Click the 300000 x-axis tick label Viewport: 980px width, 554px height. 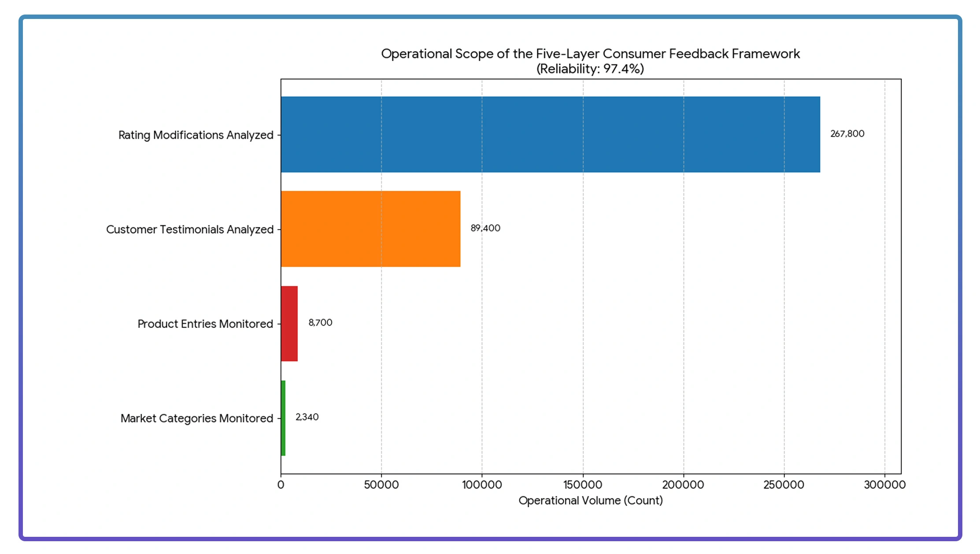click(884, 485)
